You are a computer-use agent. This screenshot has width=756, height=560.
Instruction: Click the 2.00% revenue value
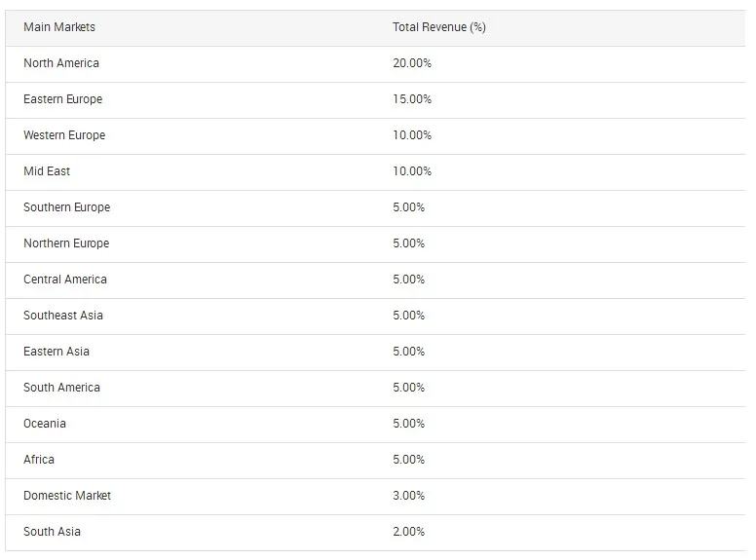click(408, 532)
